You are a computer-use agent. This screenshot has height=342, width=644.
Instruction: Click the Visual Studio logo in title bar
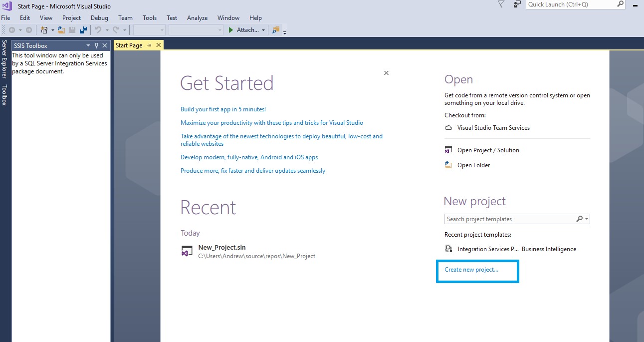click(7, 5)
